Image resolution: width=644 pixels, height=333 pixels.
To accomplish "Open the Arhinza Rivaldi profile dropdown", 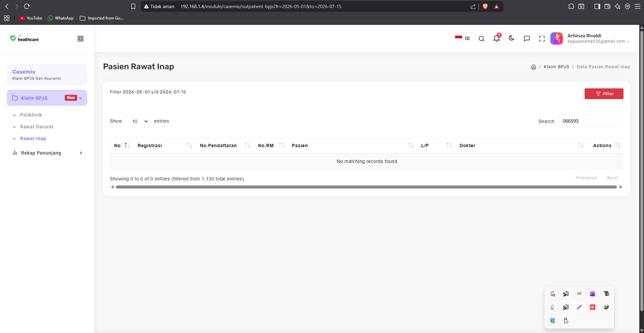I will point(590,38).
